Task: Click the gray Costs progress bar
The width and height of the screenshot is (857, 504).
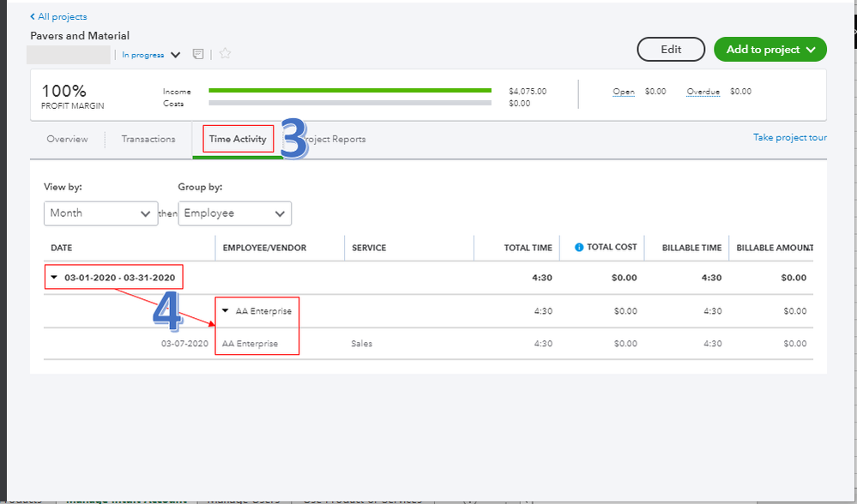Action: tap(350, 103)
